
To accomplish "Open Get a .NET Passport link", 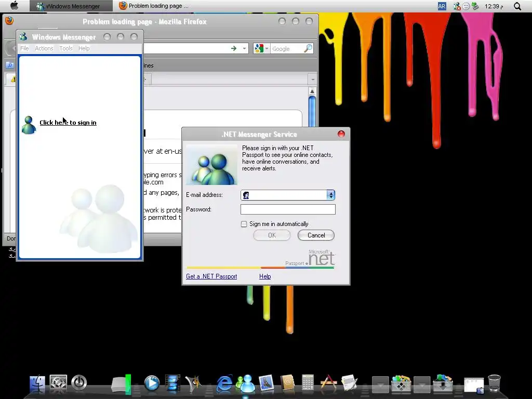I will pyautogui.click(x=211, y=276).
